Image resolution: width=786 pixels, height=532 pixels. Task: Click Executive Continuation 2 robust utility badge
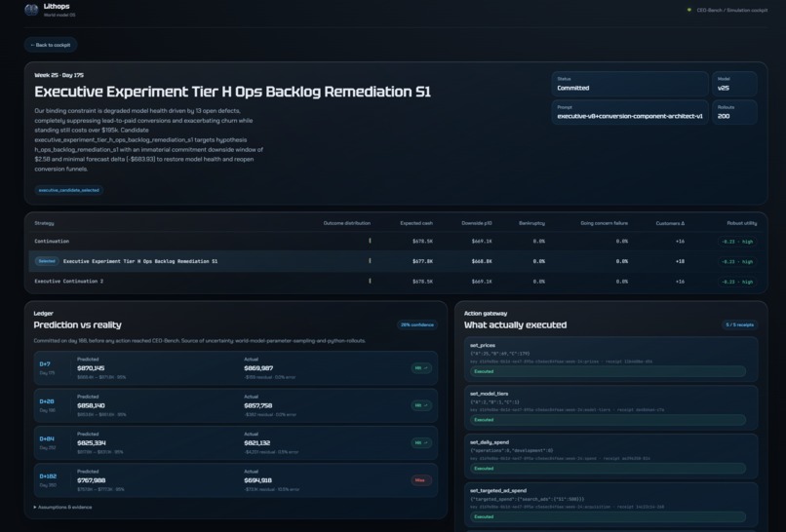pyautogui.click(x=737, y=282)
